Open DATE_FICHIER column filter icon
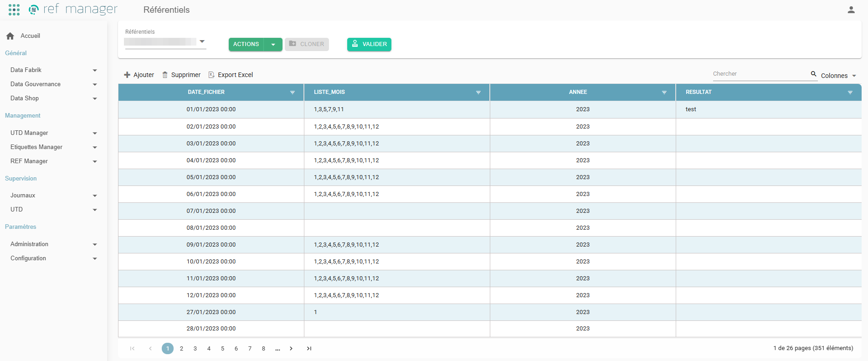 pos(293,93)
